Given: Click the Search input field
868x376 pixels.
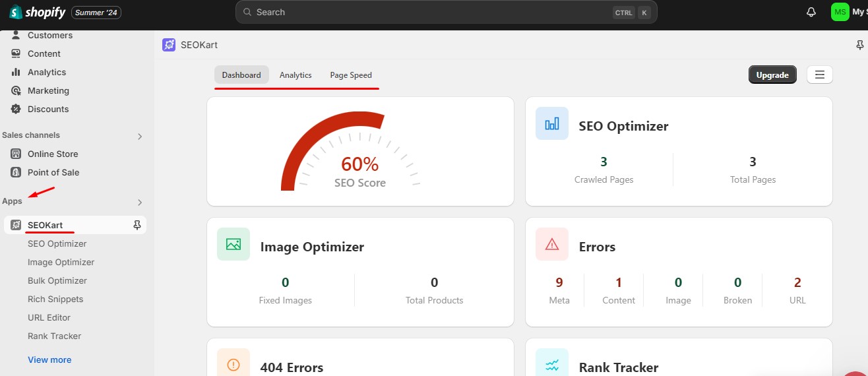Looking at the screenshot, I should click(446, 12).
